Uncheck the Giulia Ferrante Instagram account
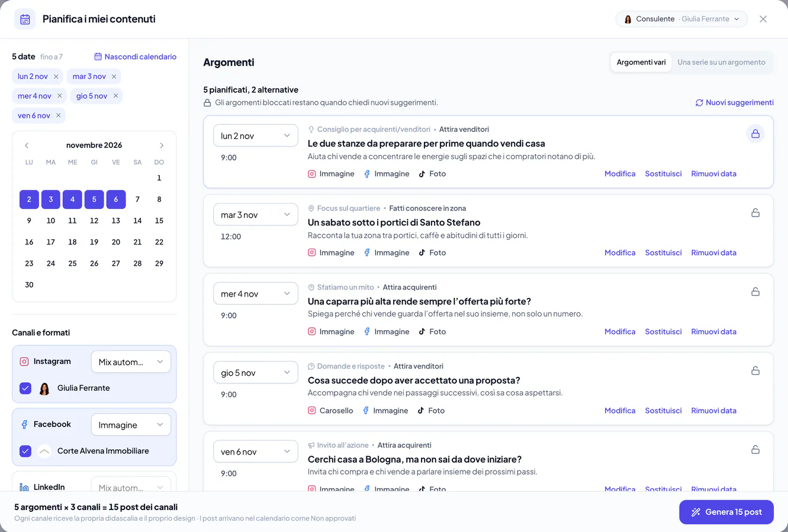The image size is (788, 532). click(25, 388)
